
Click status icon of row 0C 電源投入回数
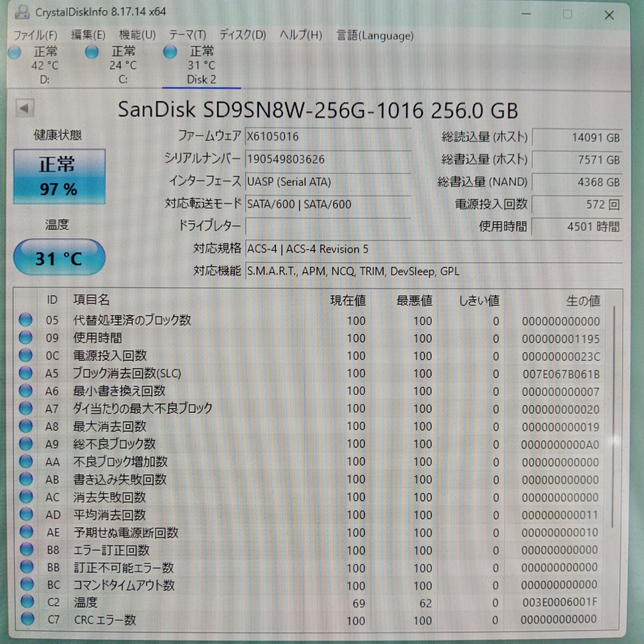[26, 355]
